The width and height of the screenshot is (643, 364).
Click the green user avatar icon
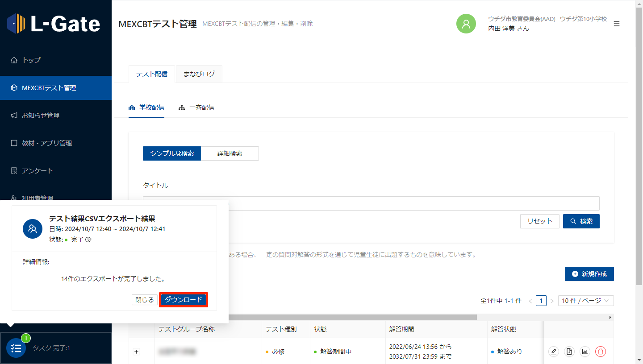click(466, 24)
